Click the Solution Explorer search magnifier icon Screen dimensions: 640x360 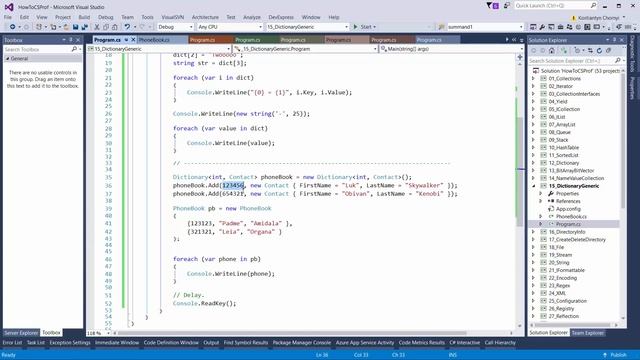coord(618,60)
